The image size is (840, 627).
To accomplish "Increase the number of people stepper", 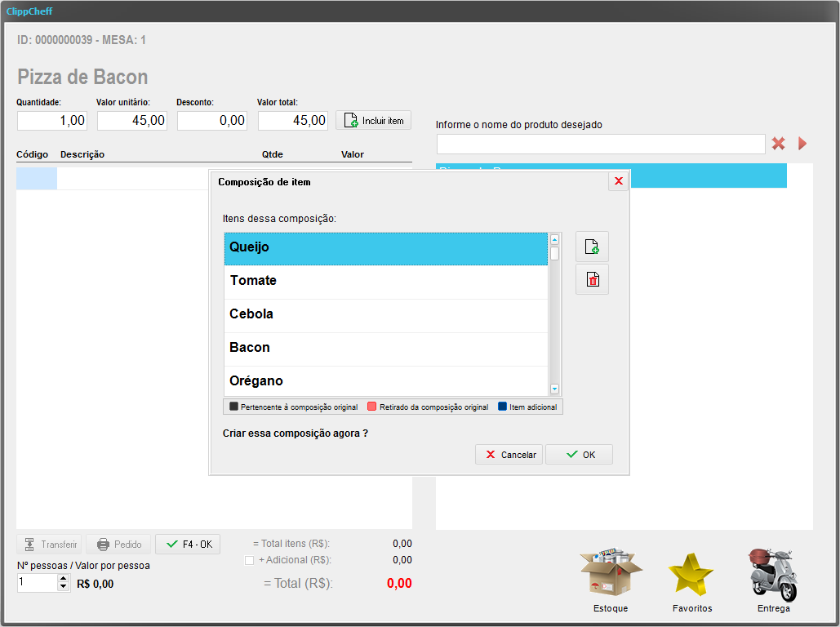I will point(64,578).
